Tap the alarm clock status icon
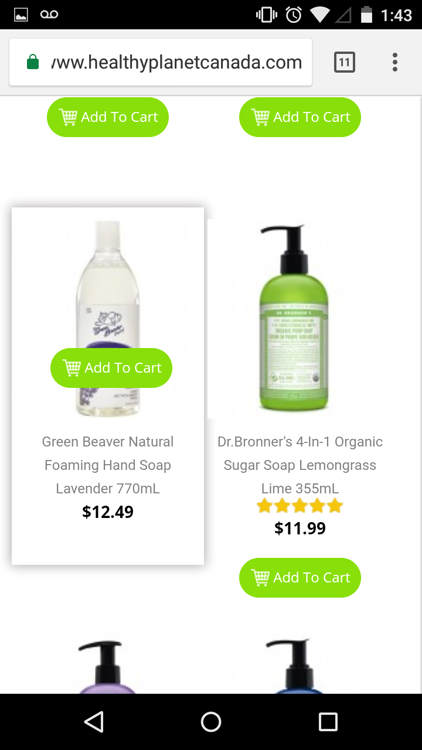This screenshot has width=422, height=750. 294,15
